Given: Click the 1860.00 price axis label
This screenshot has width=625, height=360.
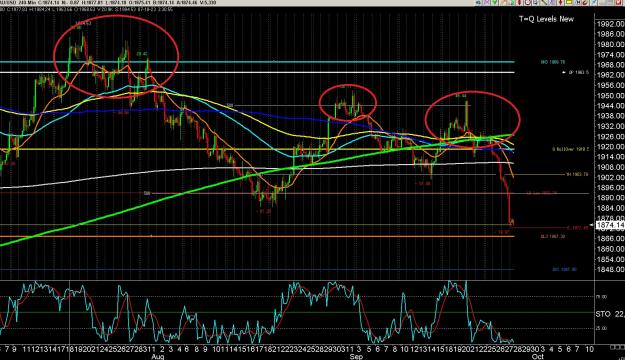Looking at the screenshot, I should [x=610, y=249].
